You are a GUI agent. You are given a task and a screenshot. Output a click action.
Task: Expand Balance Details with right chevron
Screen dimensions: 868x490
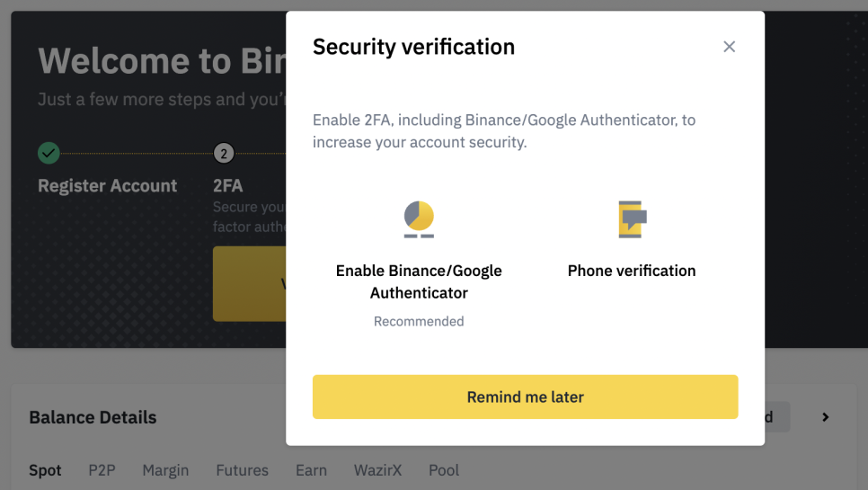coord(826,417)
